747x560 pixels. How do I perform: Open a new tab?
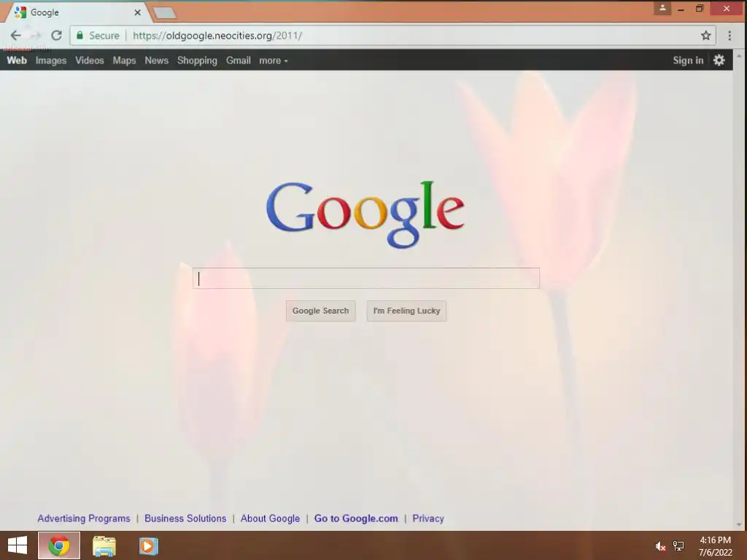[165, 13]
